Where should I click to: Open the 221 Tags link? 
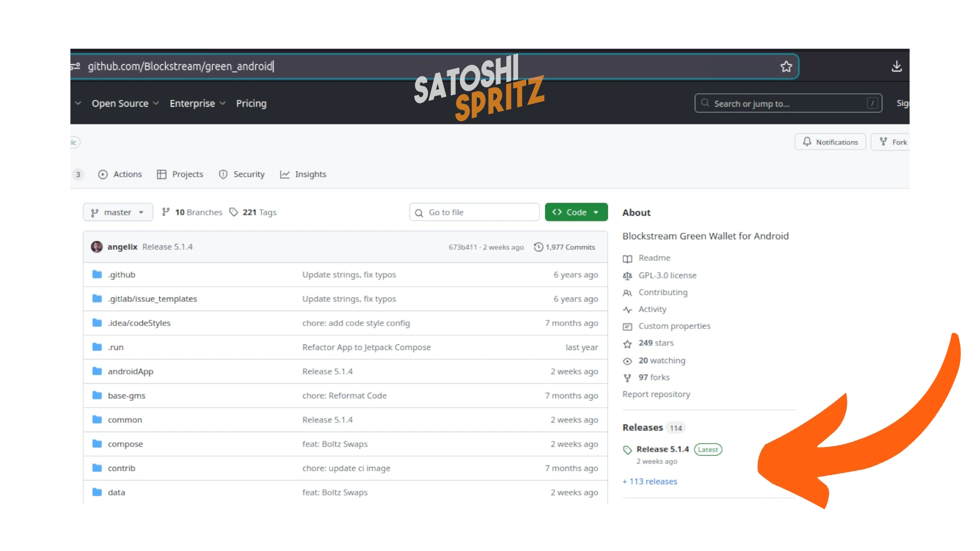tap(253, 212)
